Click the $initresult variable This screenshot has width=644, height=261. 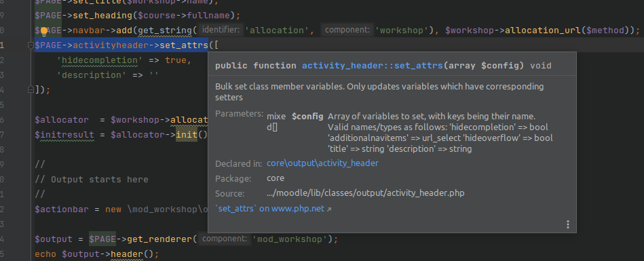click(x=64, y=135)
